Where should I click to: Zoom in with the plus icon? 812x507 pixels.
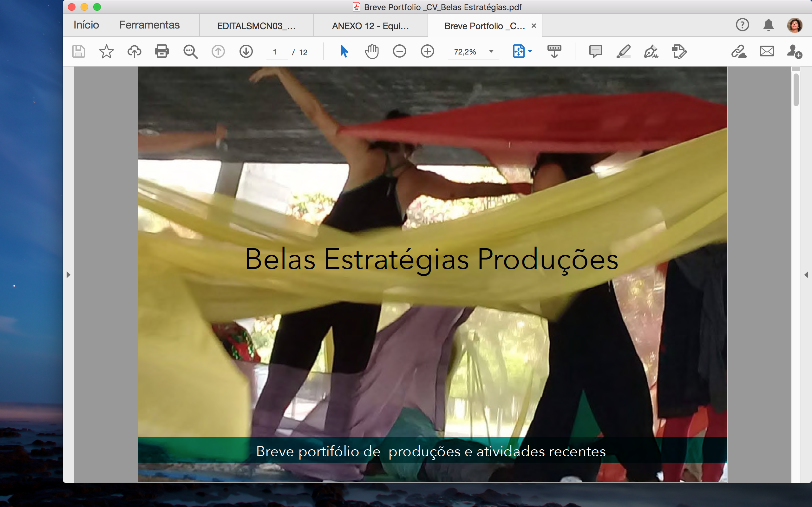(x=427, y=52)
